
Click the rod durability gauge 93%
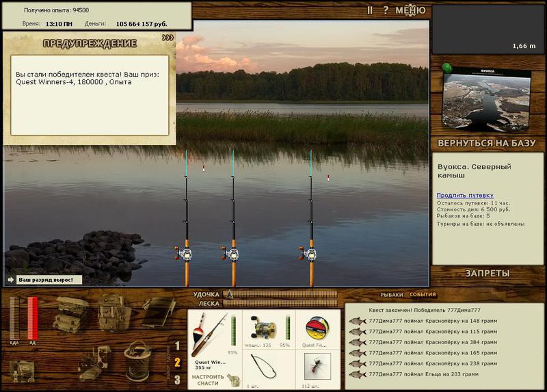click(234, 330)
